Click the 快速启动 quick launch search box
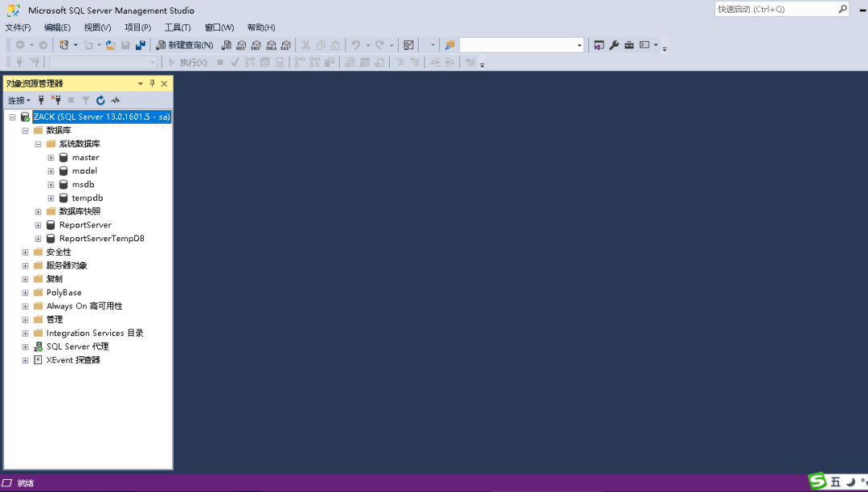Viewport: 868px width, 492px height. [x=782, y=10]
